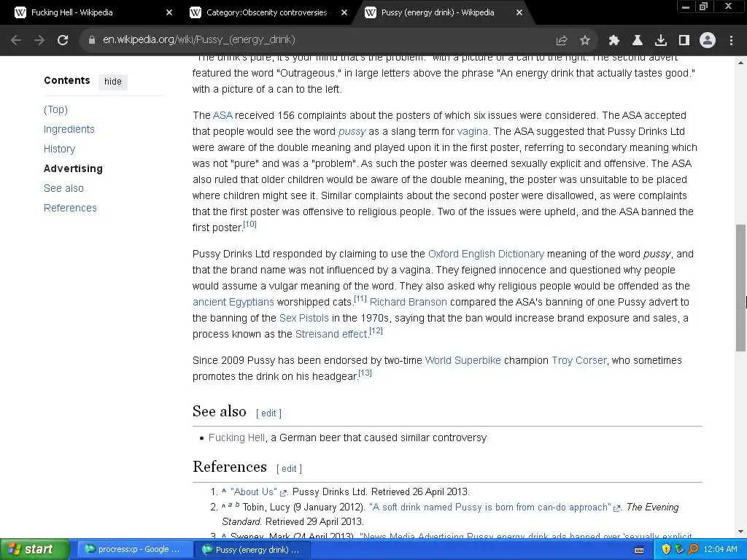Open the vagina article link
The height and width of the screenshot is (560, 747).
472,131
